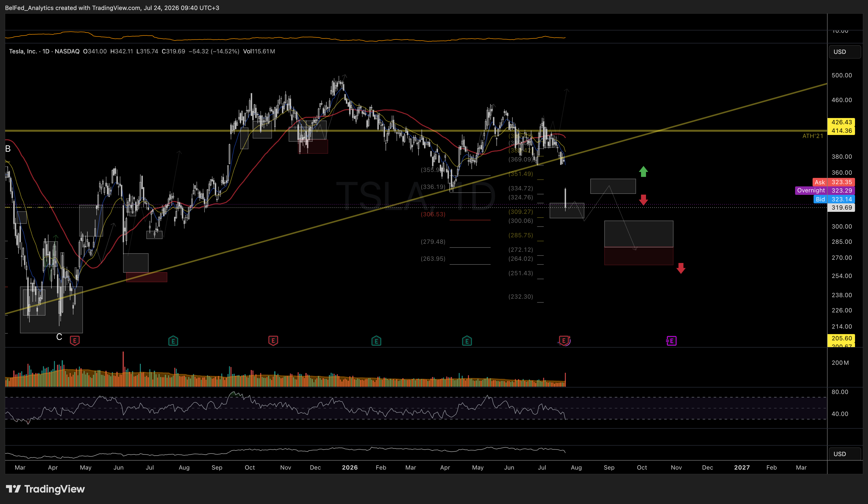Viewport: 868px width, 504px height.
Task: Select the (251.43) level label
Action: coord(520,273)
